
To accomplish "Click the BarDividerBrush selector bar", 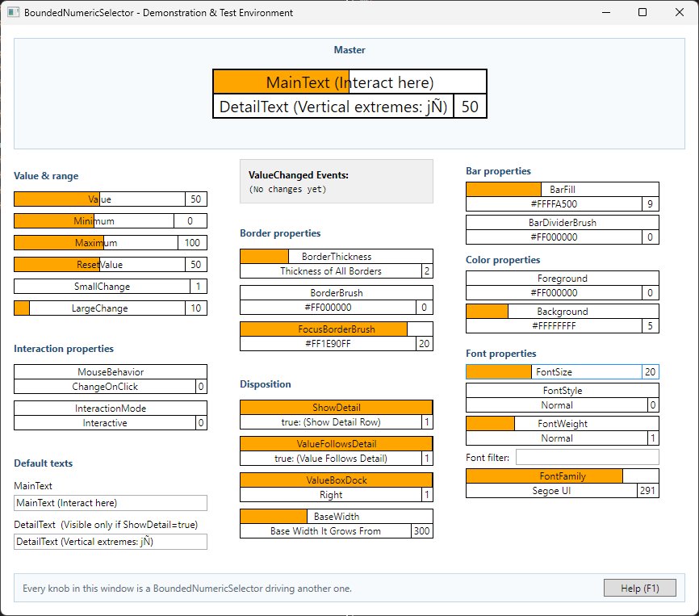I will pyautogui.click(x=563, y=222).
